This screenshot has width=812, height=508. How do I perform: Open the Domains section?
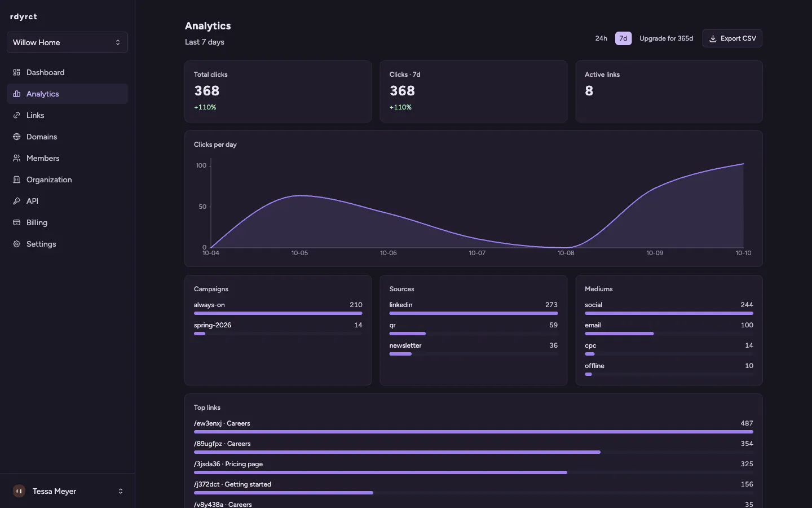(x=67, y=137)
